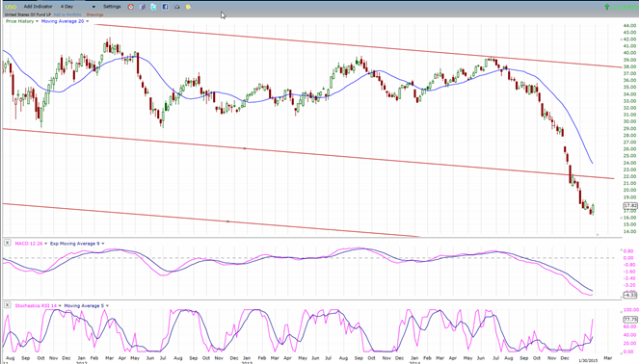The image size is (639, 364).
Task: Click the 17.82 current price label
Action: 630,206
